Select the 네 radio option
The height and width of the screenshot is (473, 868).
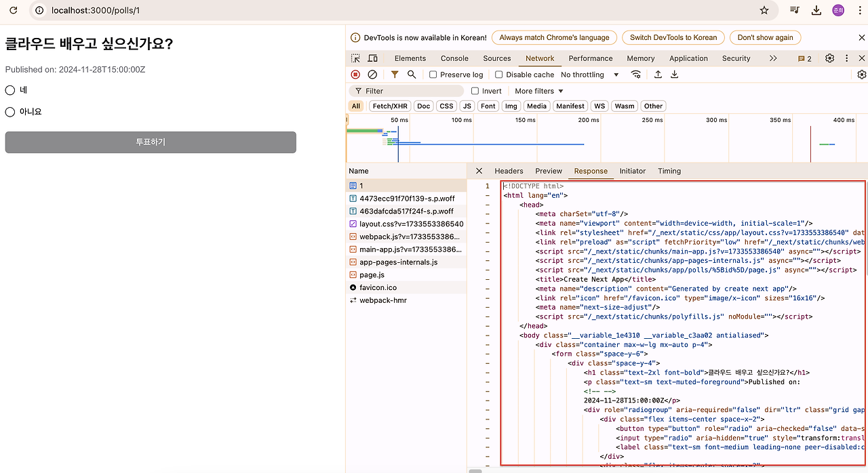10,90
